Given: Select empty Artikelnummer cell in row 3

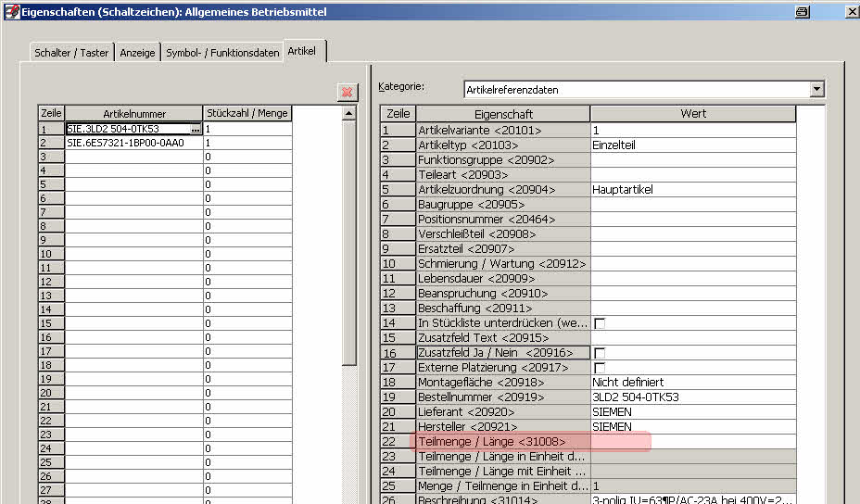Looking at the screenshot, I should [133, 157].
